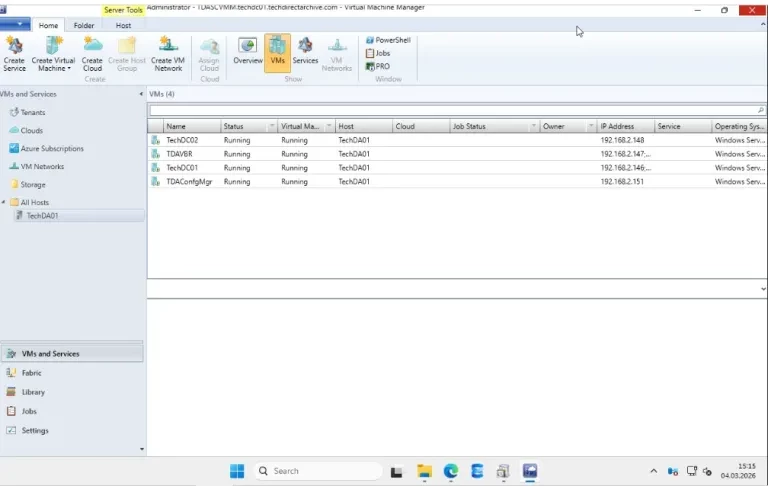
Task: Open the Library workspace
Action: pyautogui.click(x=72, y=392)
